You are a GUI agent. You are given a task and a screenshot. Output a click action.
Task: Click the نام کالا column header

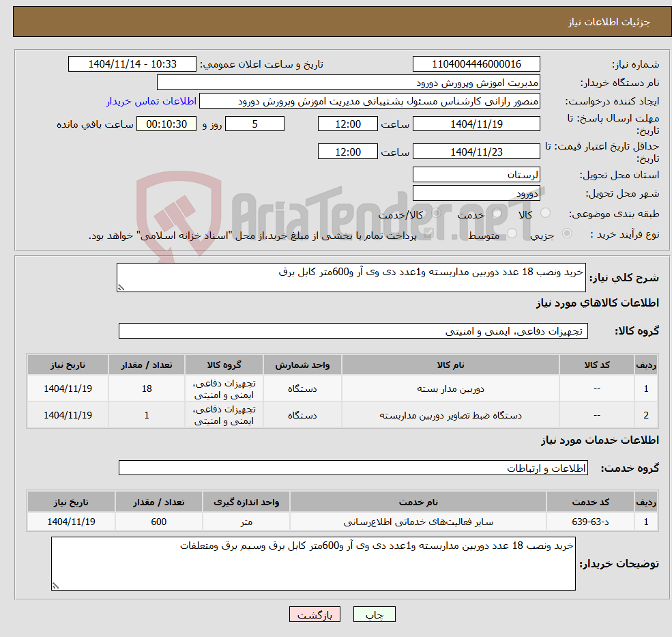(450, 365)
